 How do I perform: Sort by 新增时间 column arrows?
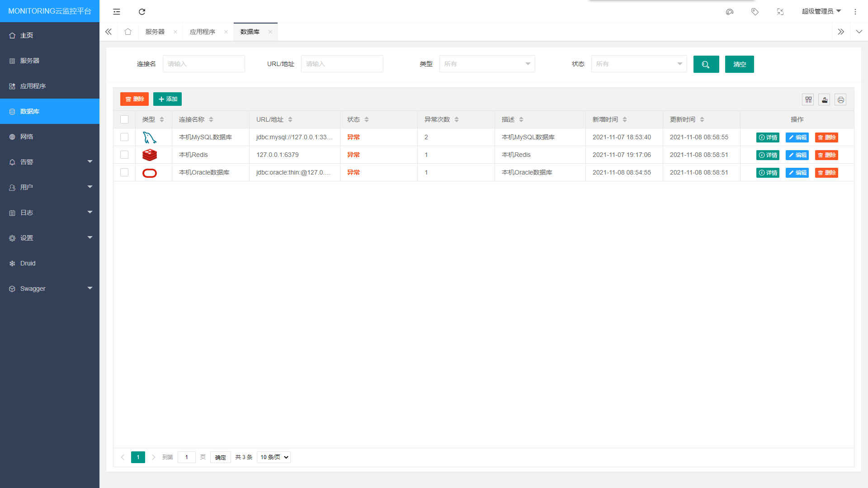(625, 119)
